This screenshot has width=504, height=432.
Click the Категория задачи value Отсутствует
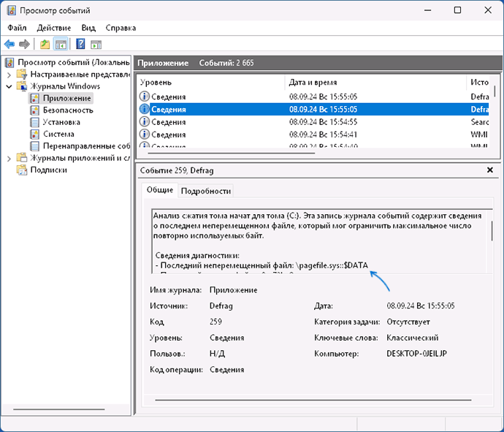408,322
